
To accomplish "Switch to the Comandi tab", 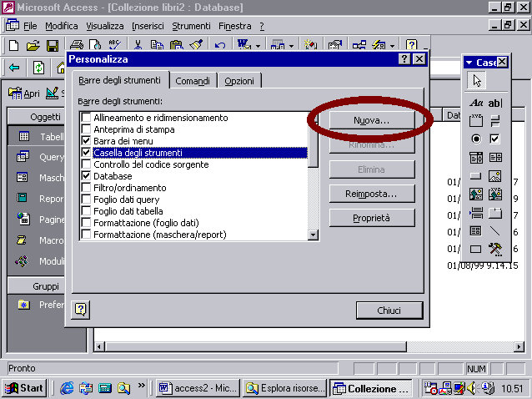I will point(193,81).
